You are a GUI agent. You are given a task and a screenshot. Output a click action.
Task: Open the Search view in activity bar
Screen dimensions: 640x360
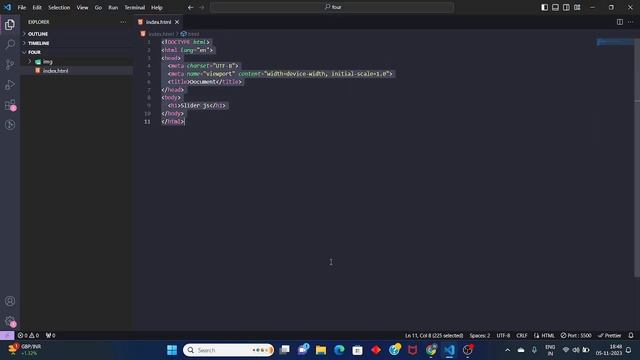[x=10, y=44]
